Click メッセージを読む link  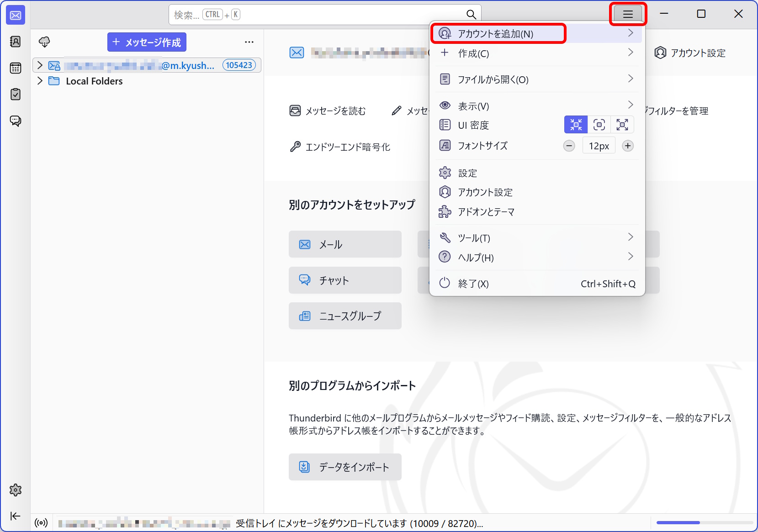pos(328,111)
